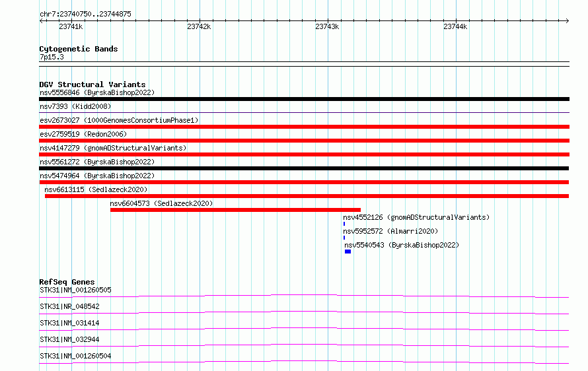Open variant nsv7393 (Kidd2008) label

coord(75,106)
